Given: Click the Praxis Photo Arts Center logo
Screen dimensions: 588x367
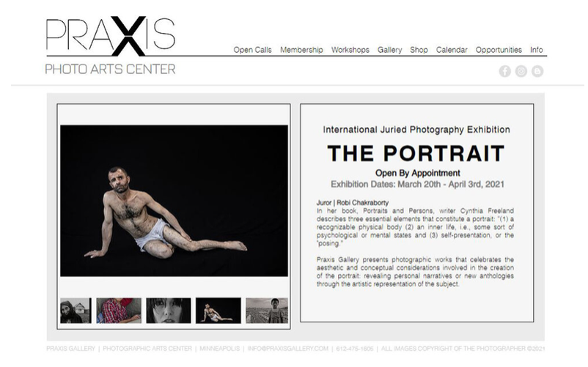Looking at the screenshot, I should click(x=110, y=45).
